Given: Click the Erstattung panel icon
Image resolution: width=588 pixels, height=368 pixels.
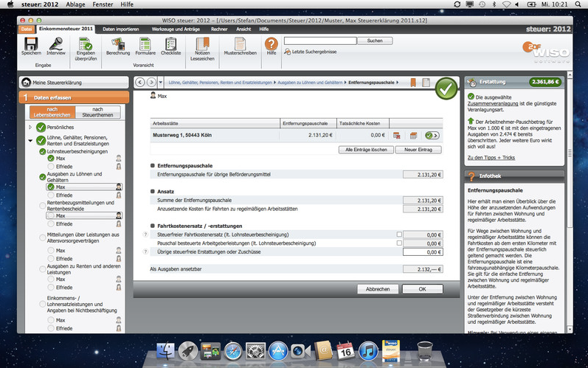Looking at the screenshot, I should pos(471,82).
